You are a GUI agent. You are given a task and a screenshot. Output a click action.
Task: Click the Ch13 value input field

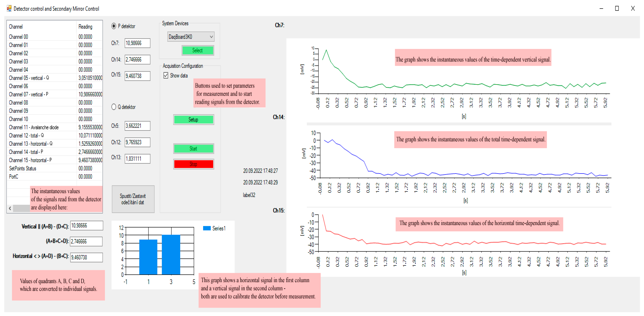coord(137,159)
